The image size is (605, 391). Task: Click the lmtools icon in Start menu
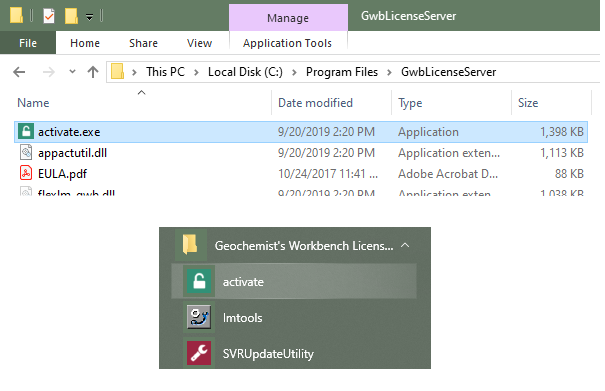pos(199,317)
